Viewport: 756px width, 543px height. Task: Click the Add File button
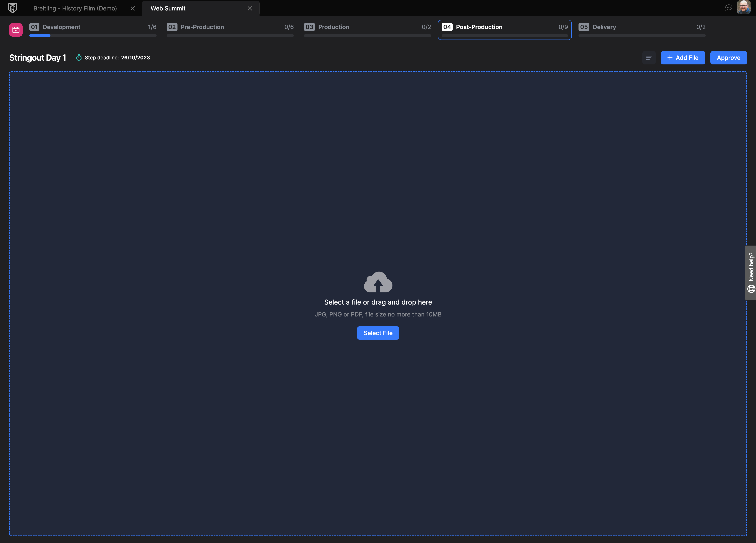pyautogui.click(x=683, y=58)
